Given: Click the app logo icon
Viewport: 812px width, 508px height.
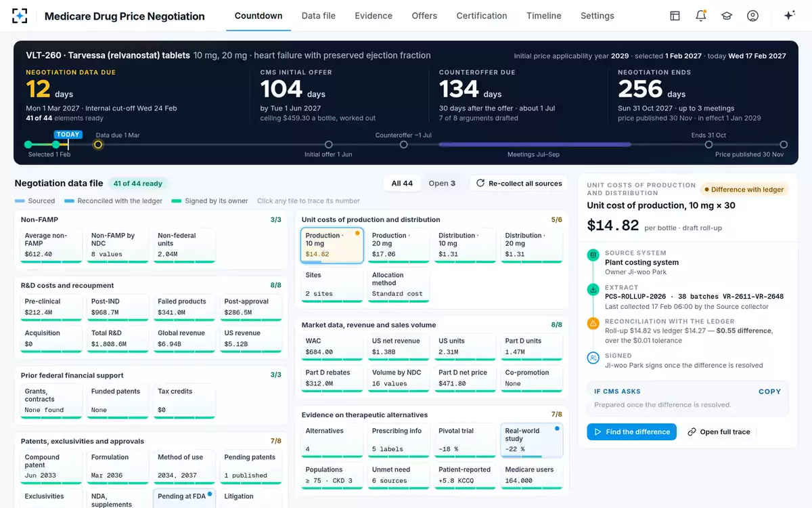Looking at the screenshot, I should (x=20, y=16).
